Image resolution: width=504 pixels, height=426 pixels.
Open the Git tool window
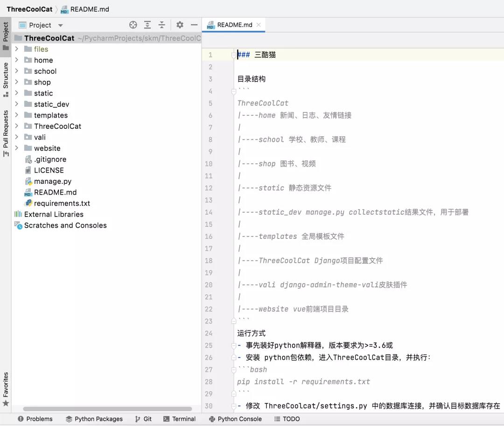click(143, 419)
